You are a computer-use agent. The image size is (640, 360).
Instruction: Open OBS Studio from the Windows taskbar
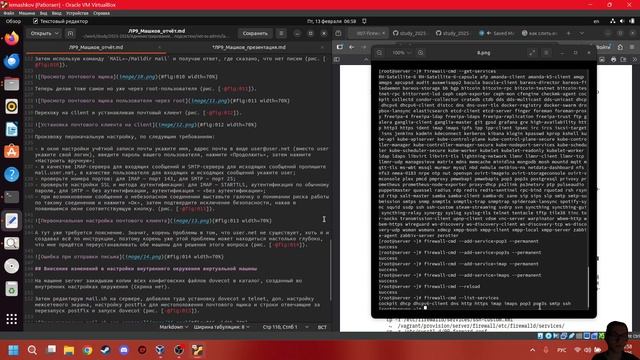179,350
